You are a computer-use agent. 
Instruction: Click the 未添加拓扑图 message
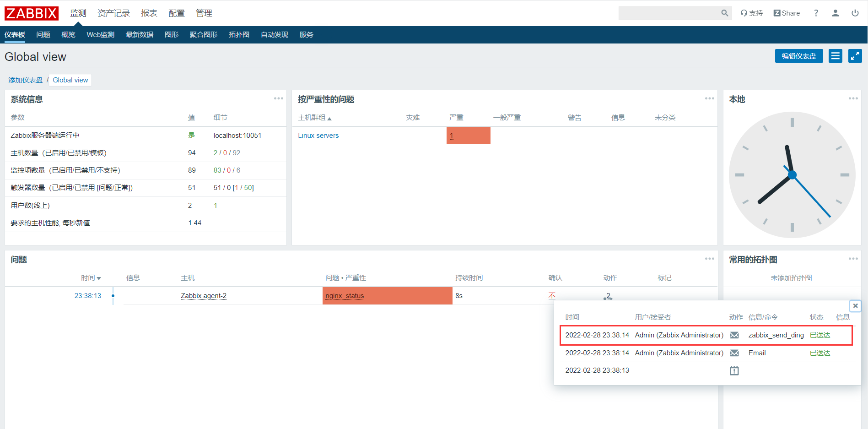(x=792, y=278)
